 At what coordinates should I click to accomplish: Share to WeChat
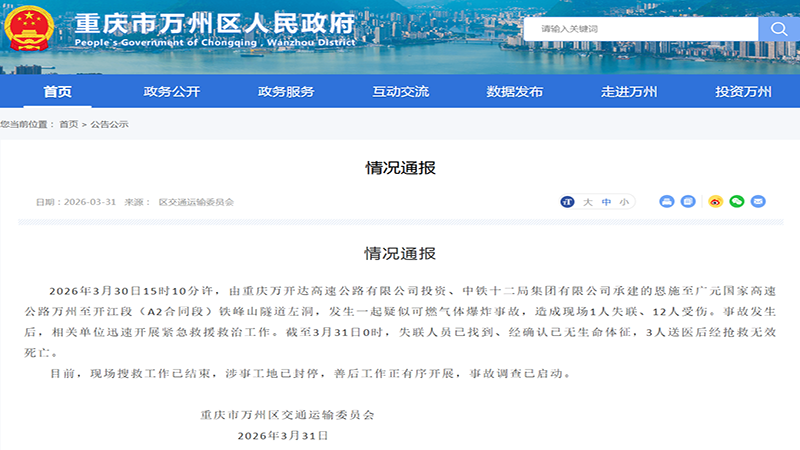click(x=737, y=202)
